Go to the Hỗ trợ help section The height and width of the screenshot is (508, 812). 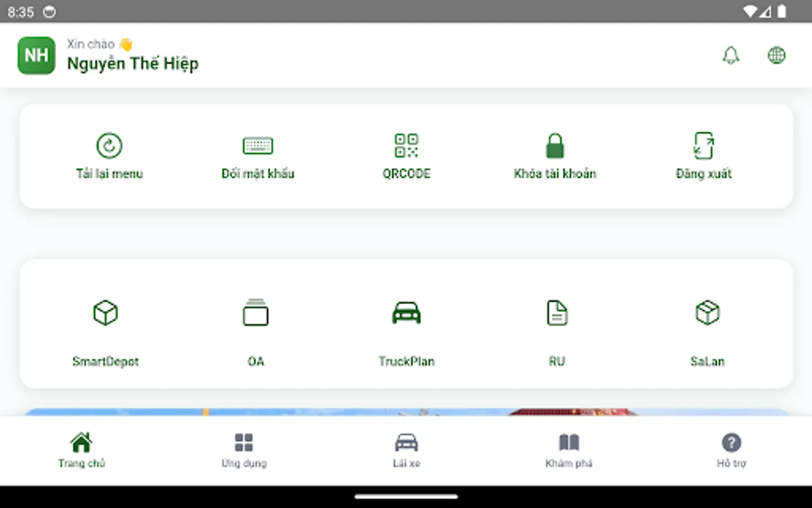(731, 449)
